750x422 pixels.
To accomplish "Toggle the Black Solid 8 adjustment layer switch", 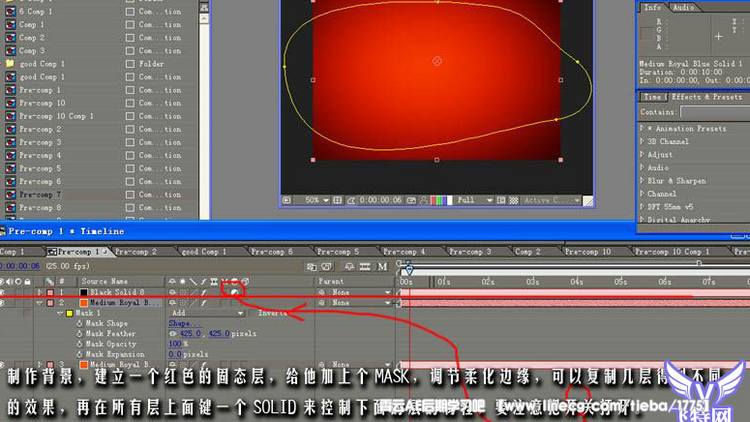I will coord(235,292).
